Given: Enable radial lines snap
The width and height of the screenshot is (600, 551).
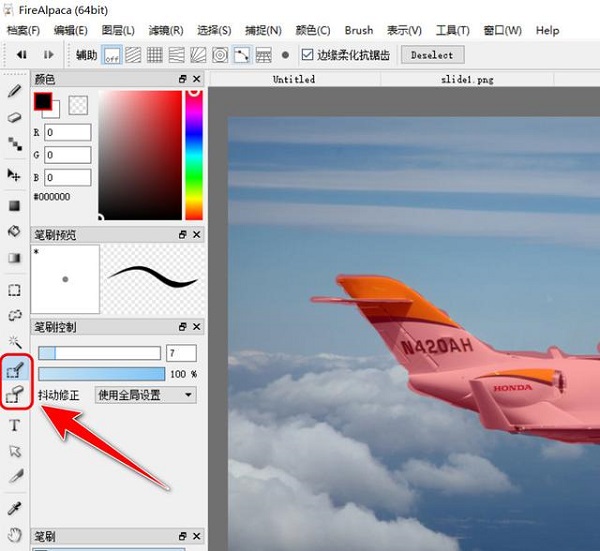Looking at the screenshot, I should pos(198,55).
